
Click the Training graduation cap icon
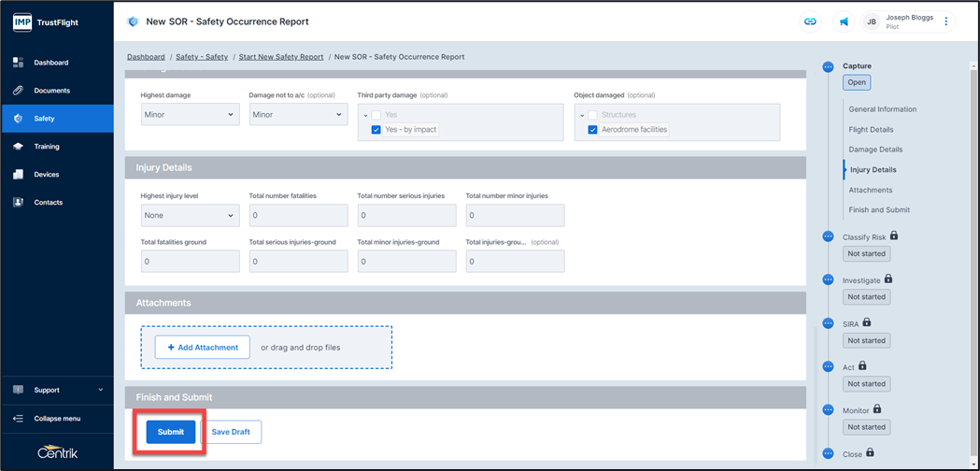click(18, 147)
